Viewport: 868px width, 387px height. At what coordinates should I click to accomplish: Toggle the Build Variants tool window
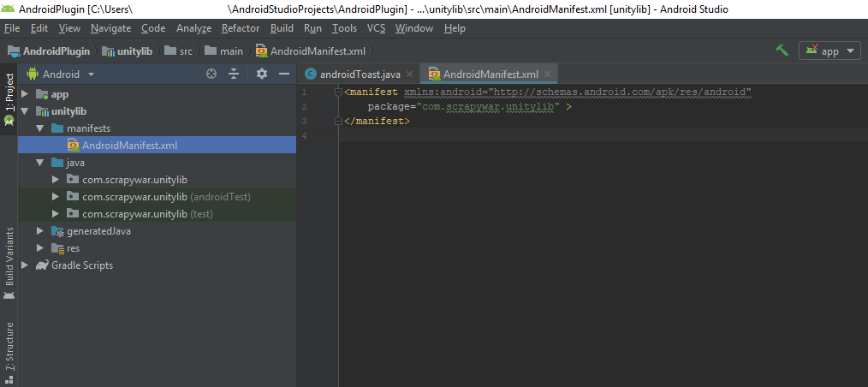9,264
